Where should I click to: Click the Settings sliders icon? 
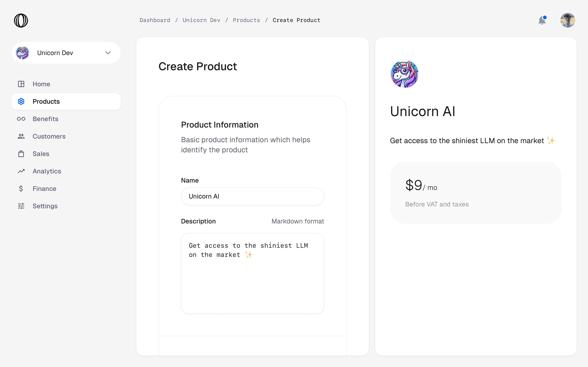click(21, 206)
